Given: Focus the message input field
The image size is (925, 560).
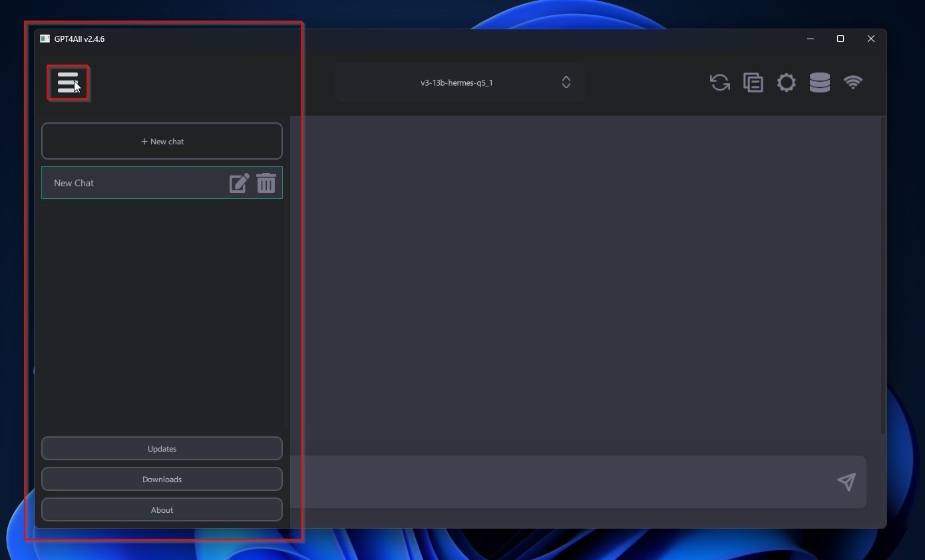Looking at the screenshot, I should [x=559, y=482].
